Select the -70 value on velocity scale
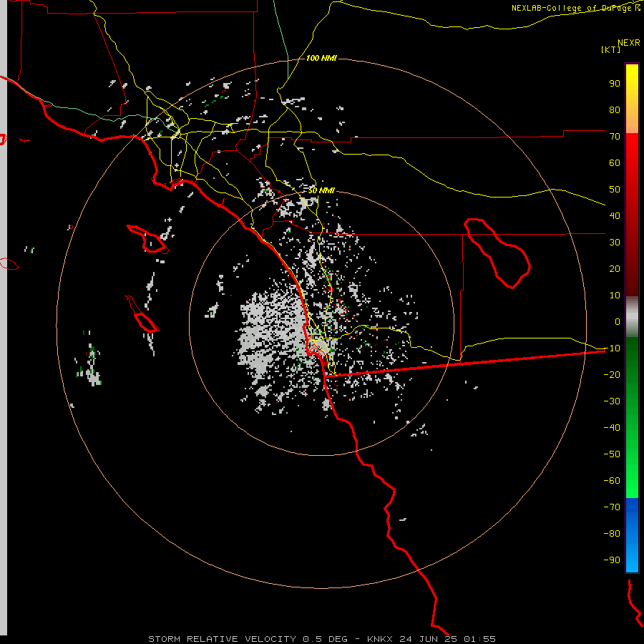The height and width of the screenshot is (644, 644). pyautogui.click(x=612, y=507)
